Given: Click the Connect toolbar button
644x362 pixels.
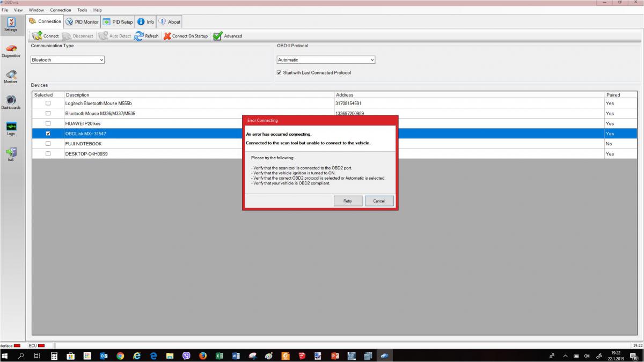Looking at the screenshot, I should pyautogui.click(x=46, y=36).
